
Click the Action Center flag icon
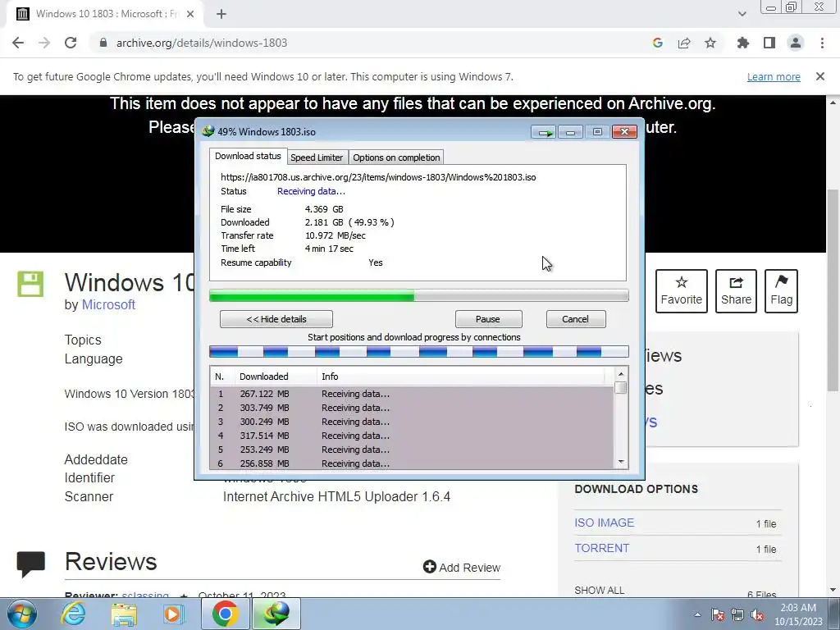[x=717, y=614]
